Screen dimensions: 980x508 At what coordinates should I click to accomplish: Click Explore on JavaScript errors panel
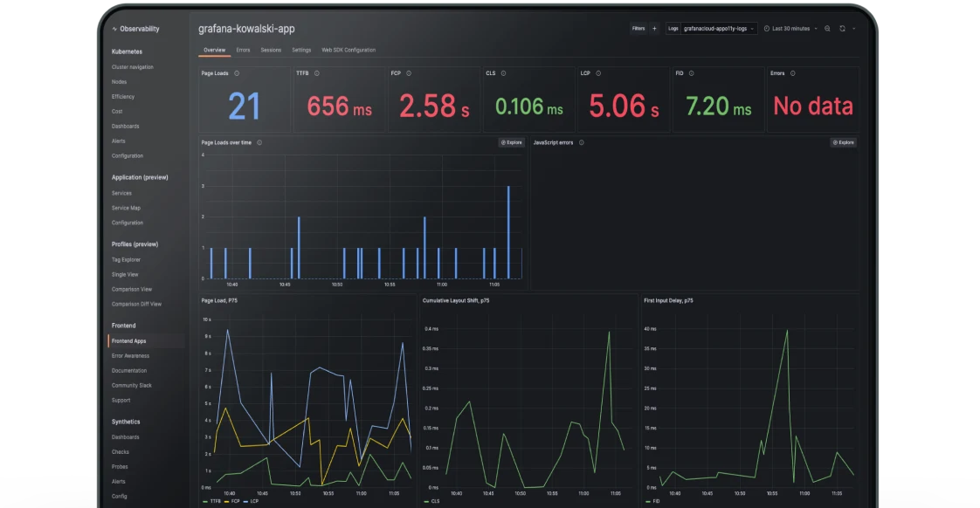[843, 142]
